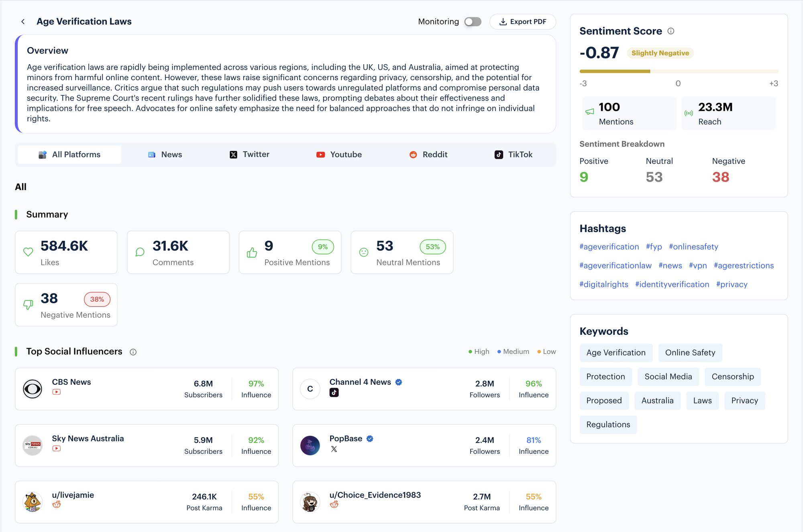The width and height of the screenshot is (803, 532).
Task: Toggle the Monitoring switch
Action: click(473, 22)
